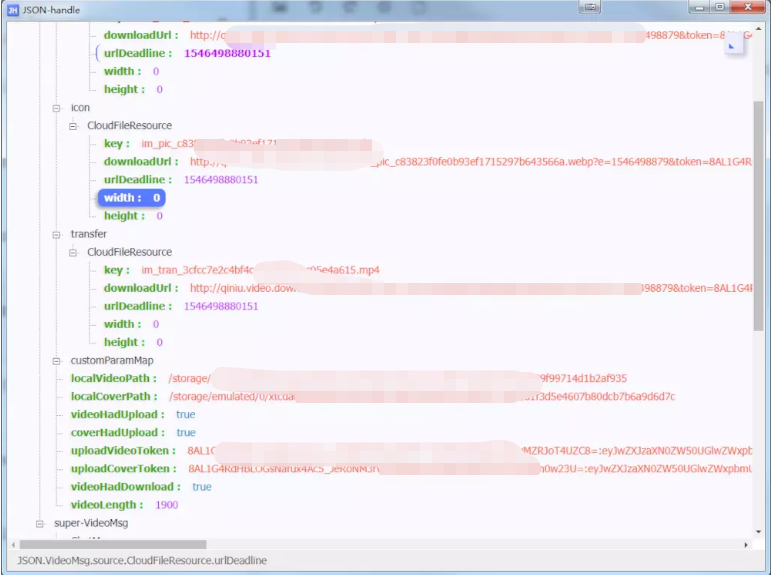Select height : 0 under the transfer node
The image size is (773, 575).
(133, 342)
